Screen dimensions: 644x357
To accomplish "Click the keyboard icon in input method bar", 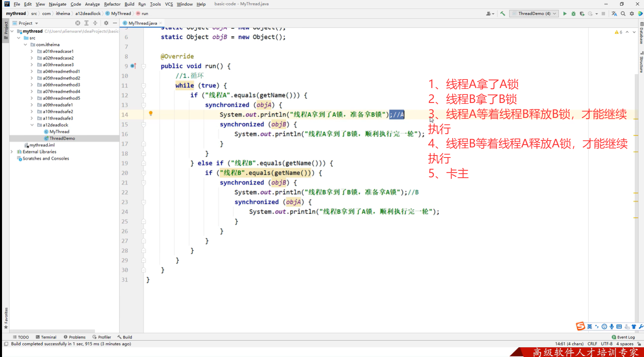I will (619, 327).
